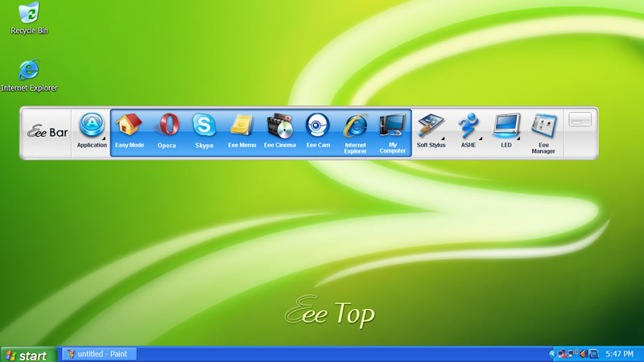Click the volume speaker tray icon

(x=583, y=354)
